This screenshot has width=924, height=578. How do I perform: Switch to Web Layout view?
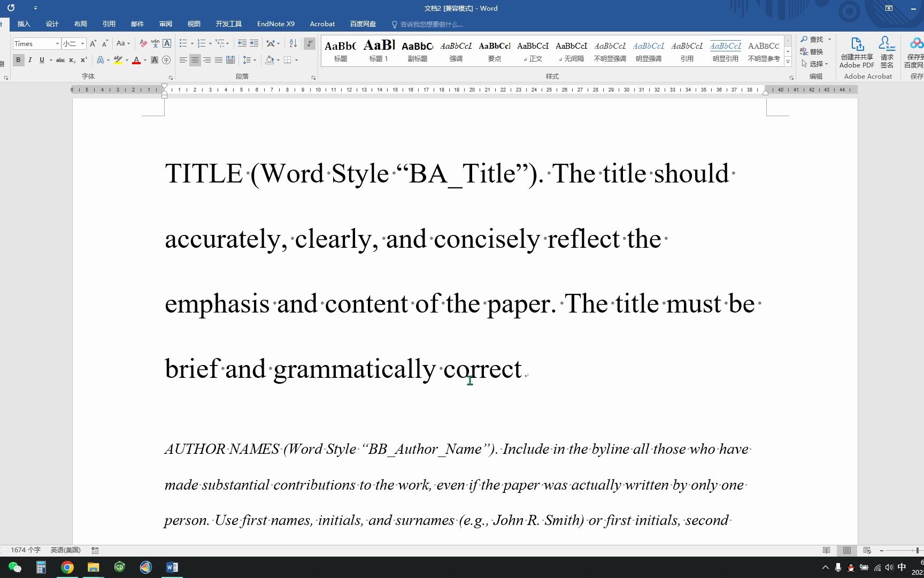(x=867, y=550)
